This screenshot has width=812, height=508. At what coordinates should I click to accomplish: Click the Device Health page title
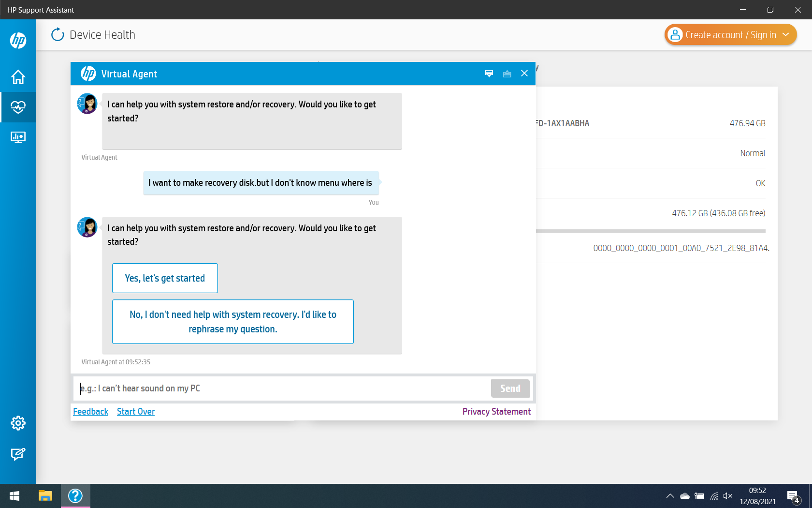click(102, 35)
